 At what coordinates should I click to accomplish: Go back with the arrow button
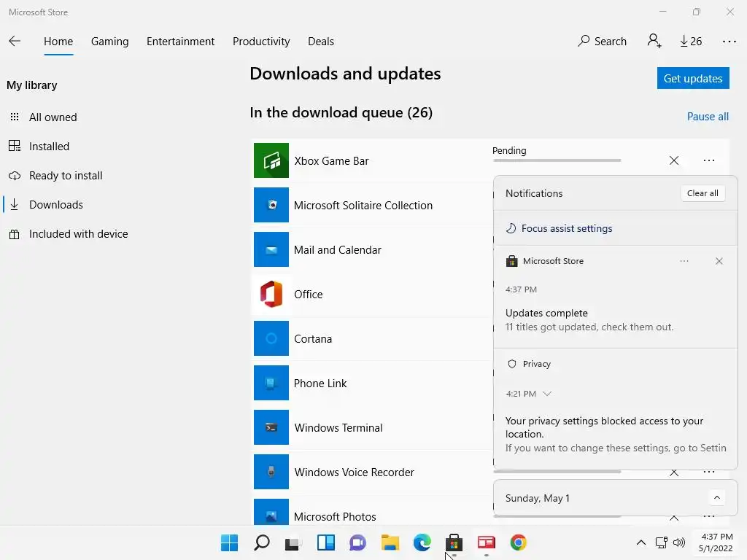tap(15, 41)
